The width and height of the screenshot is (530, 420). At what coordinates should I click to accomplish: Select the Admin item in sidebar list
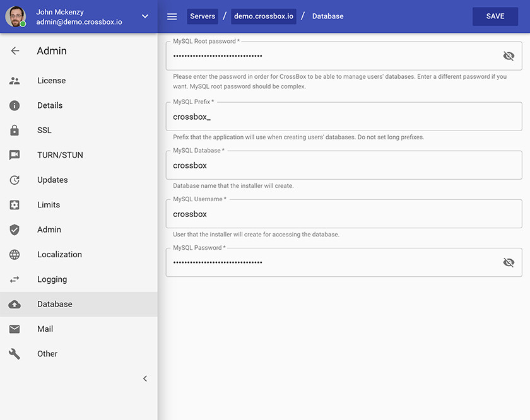(x=79, y=230)
